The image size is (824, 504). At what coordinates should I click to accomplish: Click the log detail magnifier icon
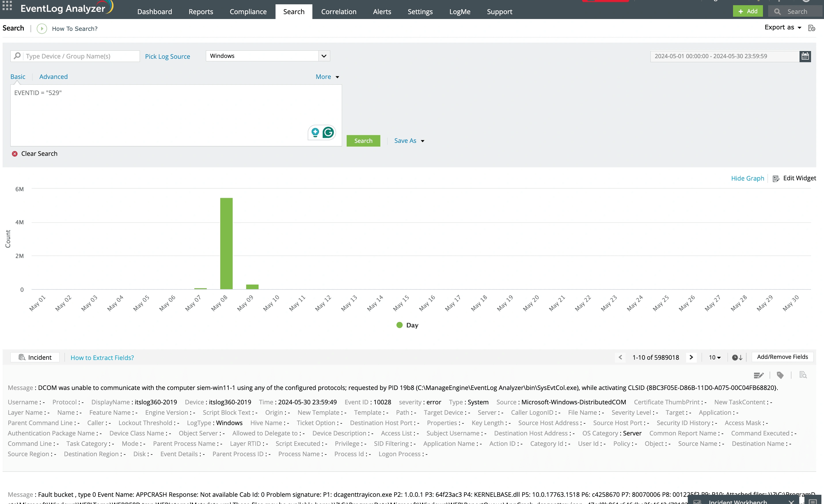click(x=803, y=375)
